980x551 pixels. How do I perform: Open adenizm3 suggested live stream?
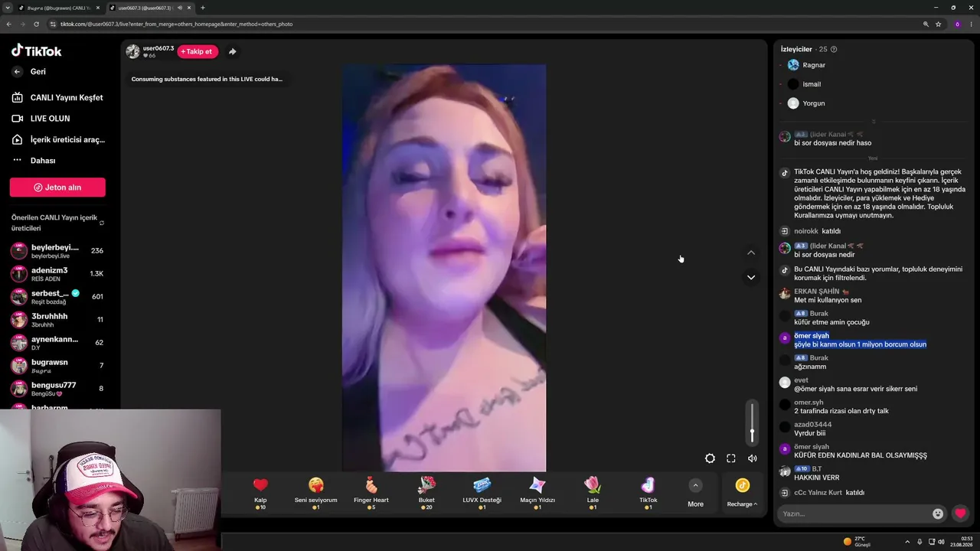57,273
